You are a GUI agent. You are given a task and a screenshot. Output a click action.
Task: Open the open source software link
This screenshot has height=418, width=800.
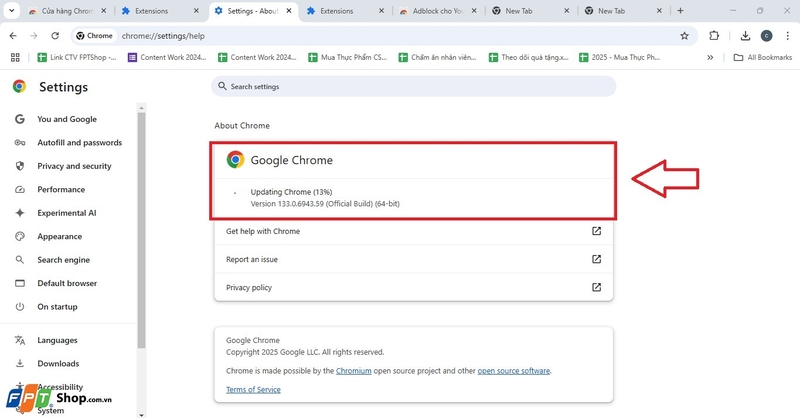[514, 371]
